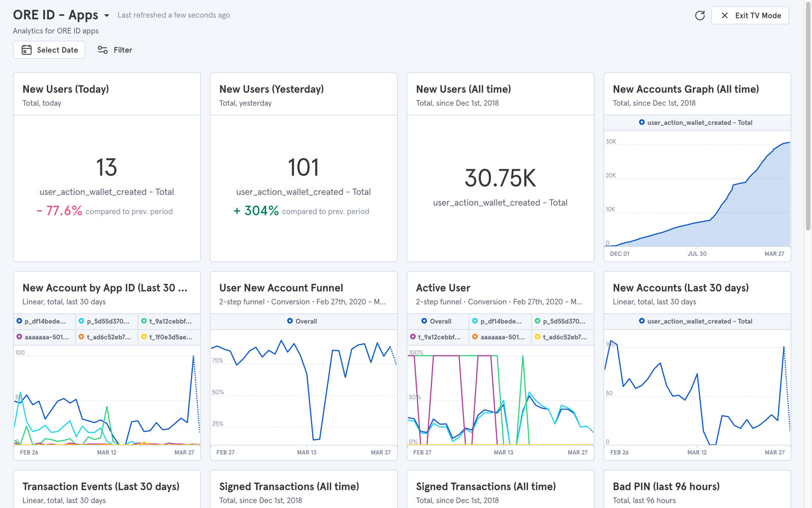Open the New Users (All time) report title
The image size is (812, 508).
463,89
